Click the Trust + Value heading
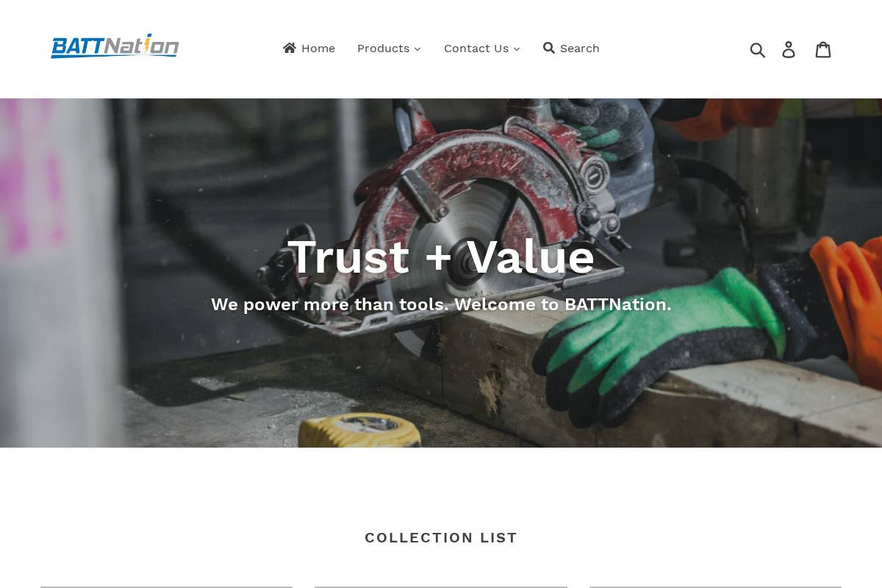Screen dimensions: 882x588 click(x=441, y=257)
